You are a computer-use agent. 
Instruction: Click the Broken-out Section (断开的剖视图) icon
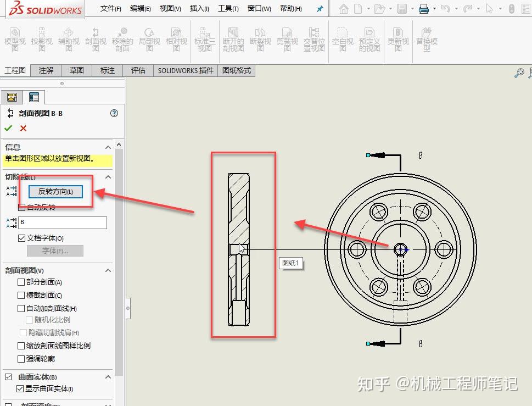(x=233, y=40)
